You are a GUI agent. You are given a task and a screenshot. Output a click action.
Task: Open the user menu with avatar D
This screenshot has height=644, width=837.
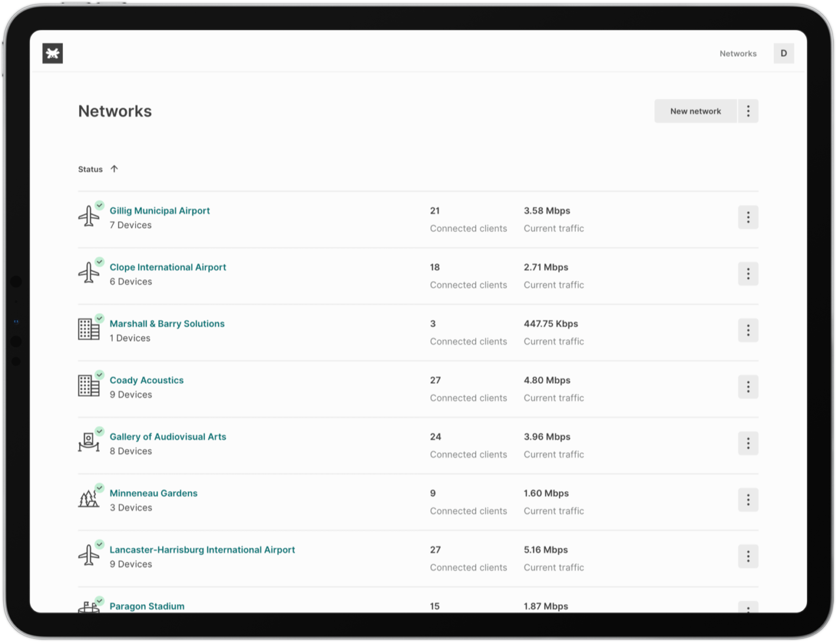(783, 54)
